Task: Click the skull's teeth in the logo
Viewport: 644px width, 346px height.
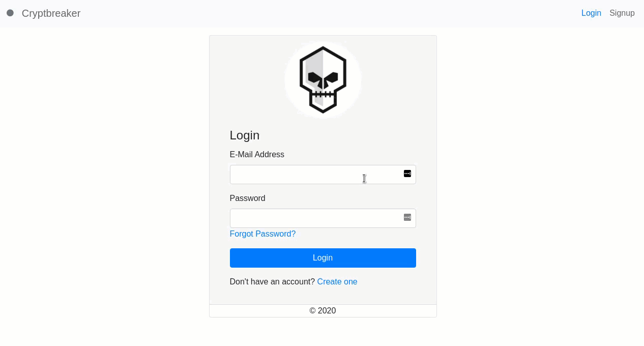Action: (x=323, y=94)
